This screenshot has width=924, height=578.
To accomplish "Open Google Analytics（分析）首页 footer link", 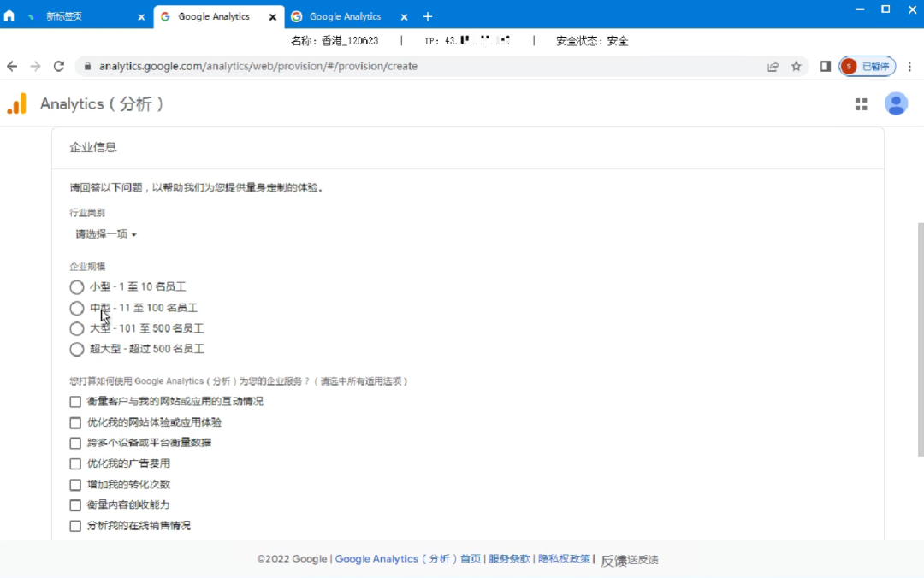I will click(x=408, y=559).
